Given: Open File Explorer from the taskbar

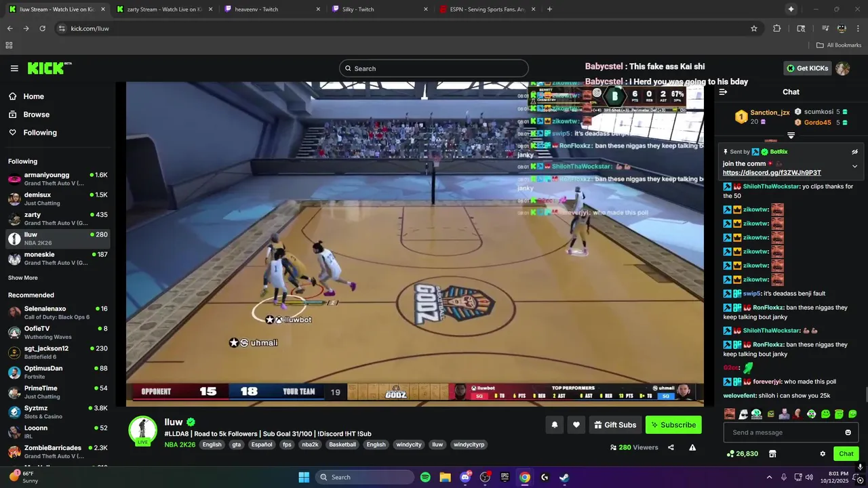Looking at the screenshot, I should (445, 477).
